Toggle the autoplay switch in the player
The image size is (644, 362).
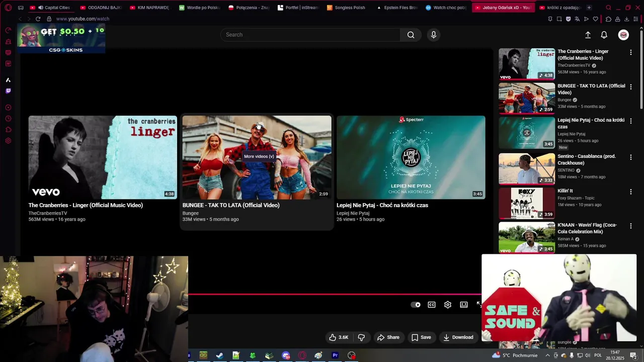[x=416, y=305]
